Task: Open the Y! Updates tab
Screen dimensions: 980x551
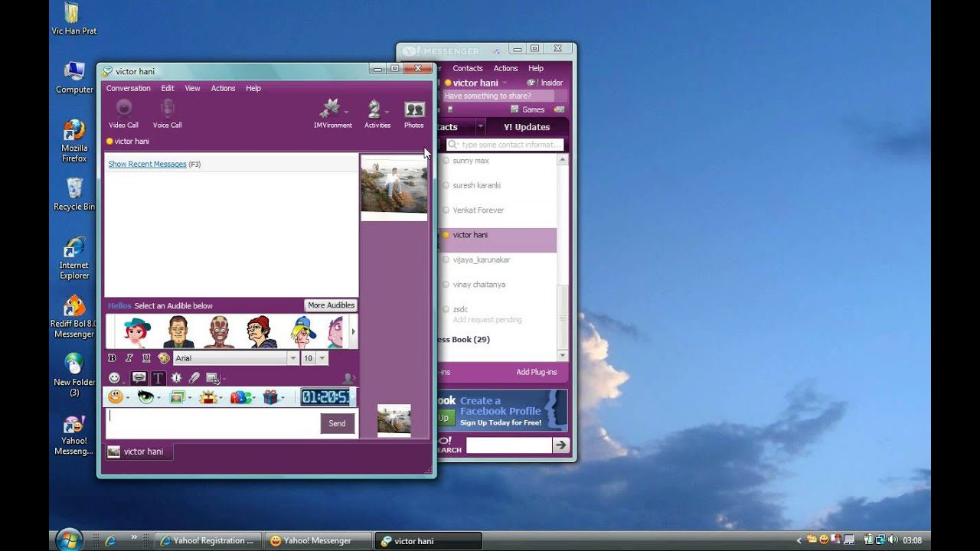Action: (527, 127)
